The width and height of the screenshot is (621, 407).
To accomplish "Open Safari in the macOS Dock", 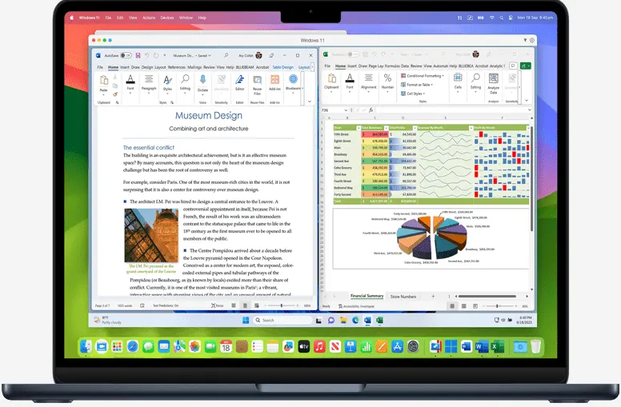I will [x=133, y=347].
